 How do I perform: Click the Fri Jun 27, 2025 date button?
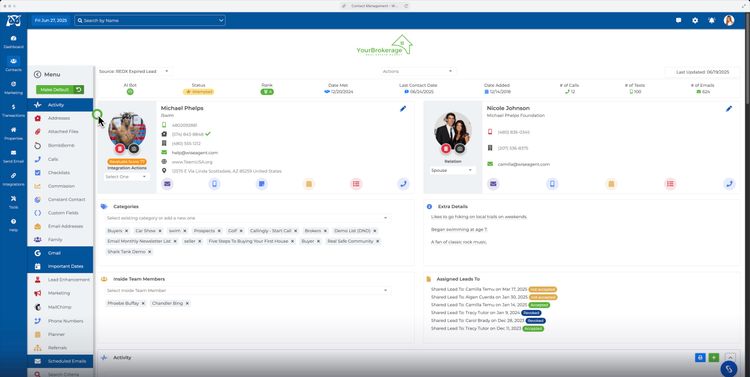[x=51, y=21]
